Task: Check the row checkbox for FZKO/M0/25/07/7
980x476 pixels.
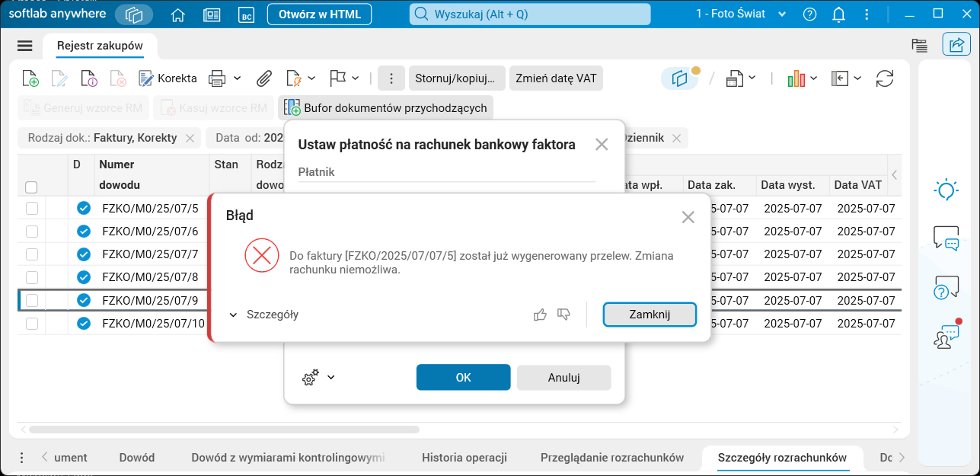Action: tap(31, 254)
